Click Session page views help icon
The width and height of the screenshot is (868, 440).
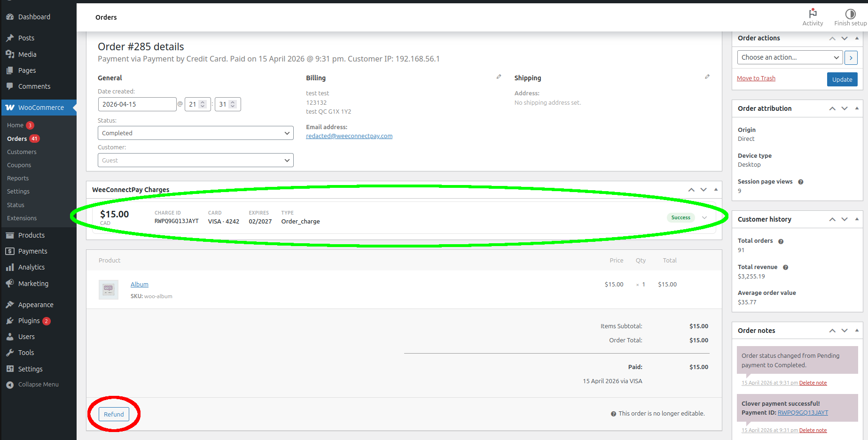(x=801, y=182)
